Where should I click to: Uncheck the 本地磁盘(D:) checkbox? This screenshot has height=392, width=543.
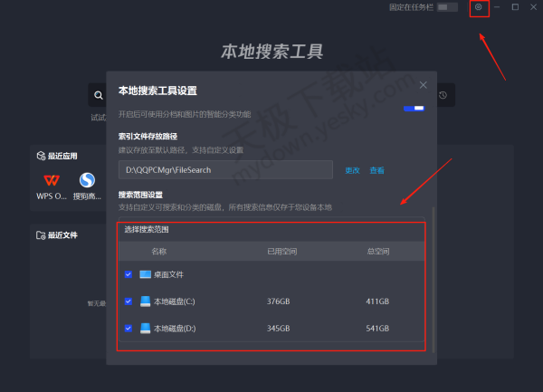[x=128, y=329]
